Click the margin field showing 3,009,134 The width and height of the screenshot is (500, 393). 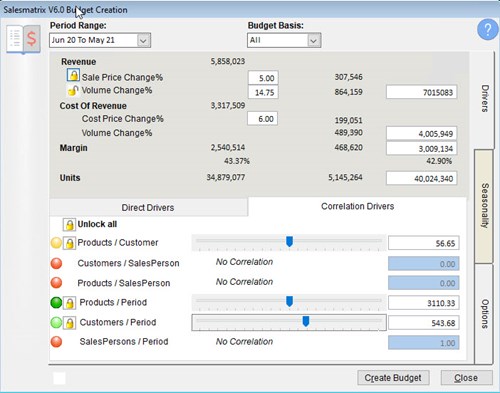tap(422, 148)
